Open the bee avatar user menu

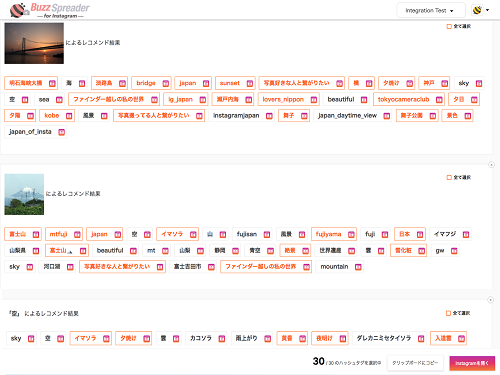tap(480, 10)
